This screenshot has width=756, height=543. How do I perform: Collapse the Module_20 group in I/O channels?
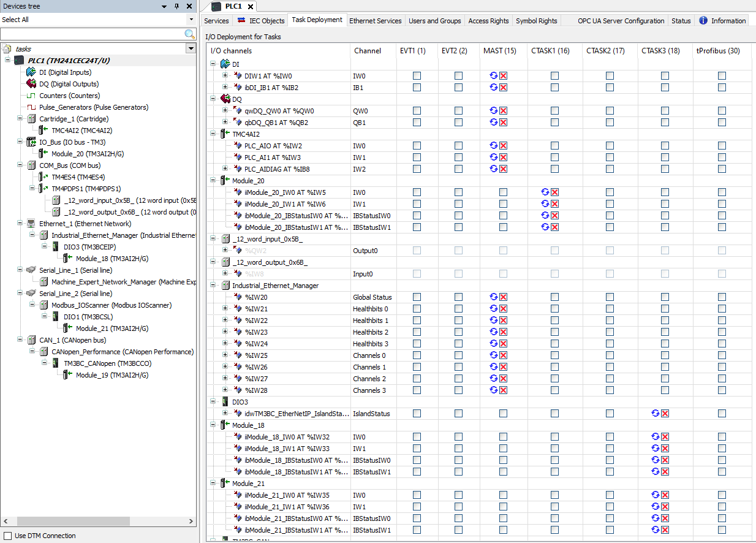pos(213,181)
